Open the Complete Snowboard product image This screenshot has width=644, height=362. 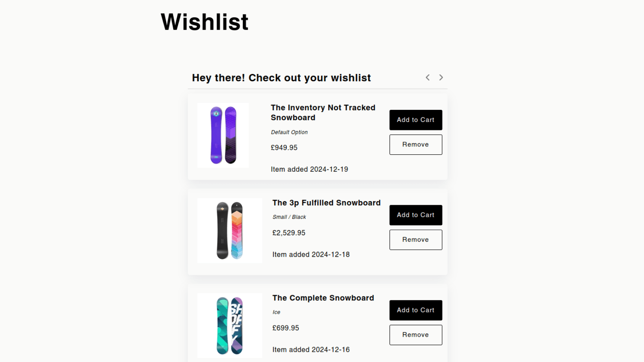[x=229, y=325]
